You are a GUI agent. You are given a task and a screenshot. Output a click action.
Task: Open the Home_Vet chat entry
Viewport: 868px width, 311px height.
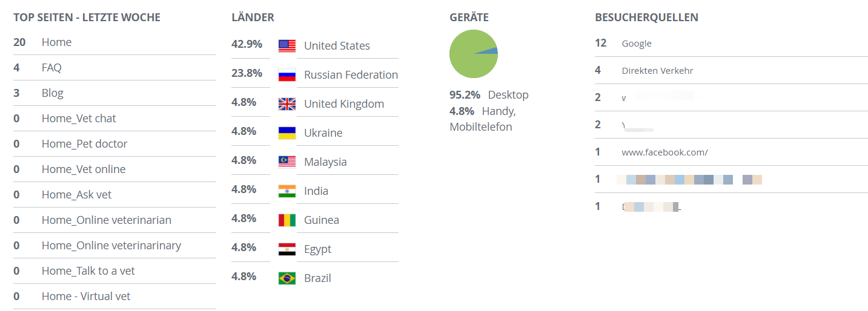tap(79, 119)
